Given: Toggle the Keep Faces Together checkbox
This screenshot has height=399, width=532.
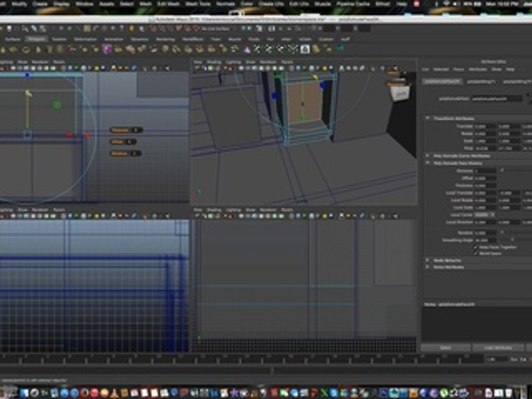Looking at the screenshot, I should point(476,247).
